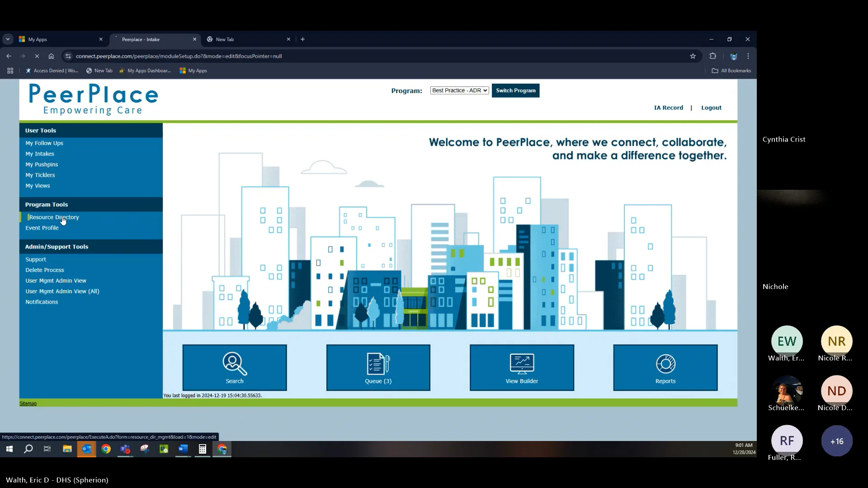The width and height of the screenshot is (868, 488).
Task: Open the View Builder tile
Action: pyautogui.click(x=521, y=367)
